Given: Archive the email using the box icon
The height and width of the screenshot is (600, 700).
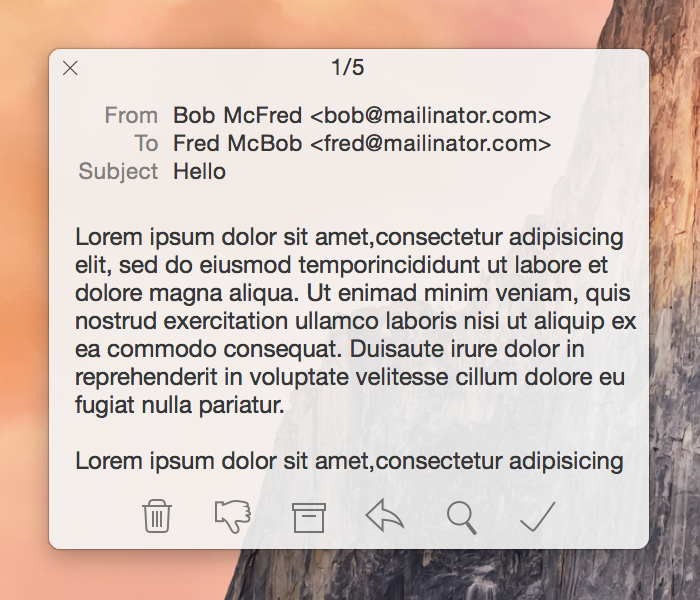Looking at the screenshot, I should pos(309,517).
